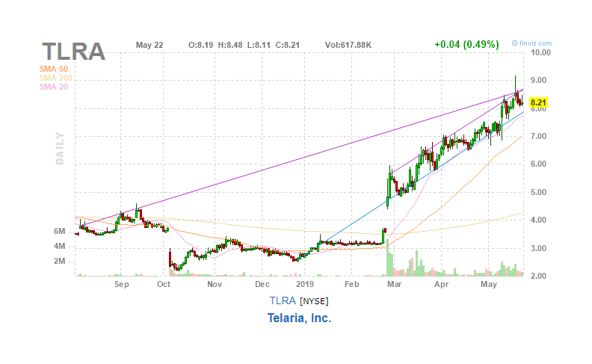Click the Telaria, Inc. company name link
Screen dimensions: 592x364
tap(300, 318)
